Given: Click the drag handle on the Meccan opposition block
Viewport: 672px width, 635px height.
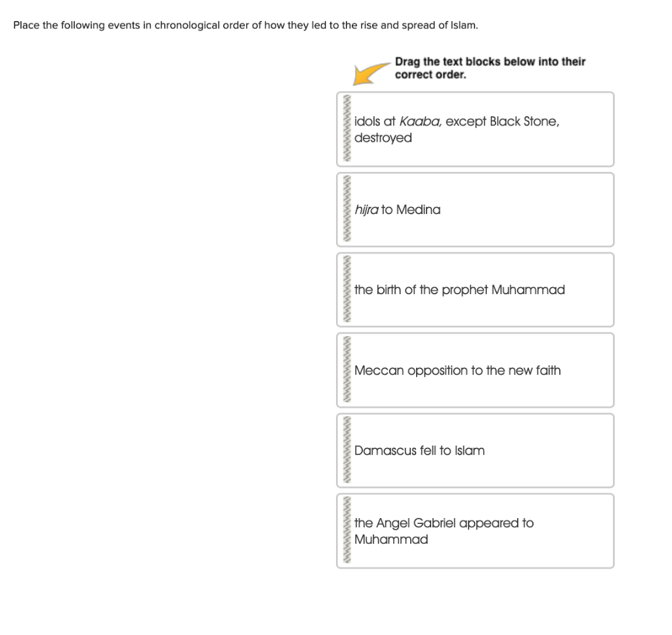Looking at the screenshot, I should (x=346, y=370).
